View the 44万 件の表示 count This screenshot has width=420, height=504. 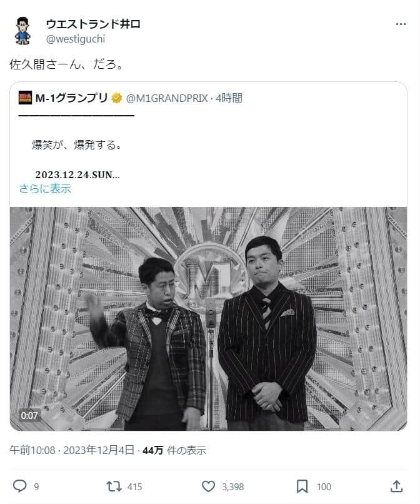pyautogui.click(x=174, y=450)
